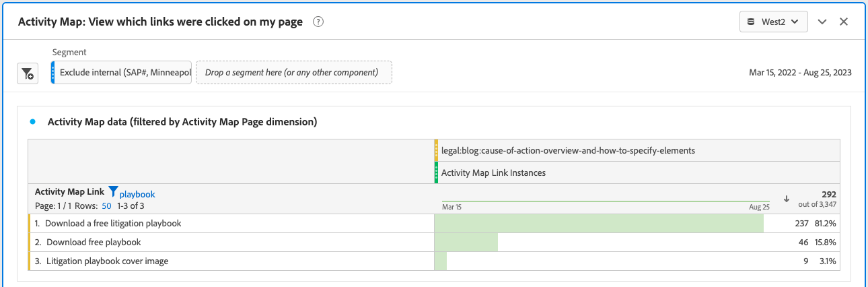The height and width of the screenshot is (287, 868).
Task: Click the help question mark icon beside panel title
Action: pos(319,22)
